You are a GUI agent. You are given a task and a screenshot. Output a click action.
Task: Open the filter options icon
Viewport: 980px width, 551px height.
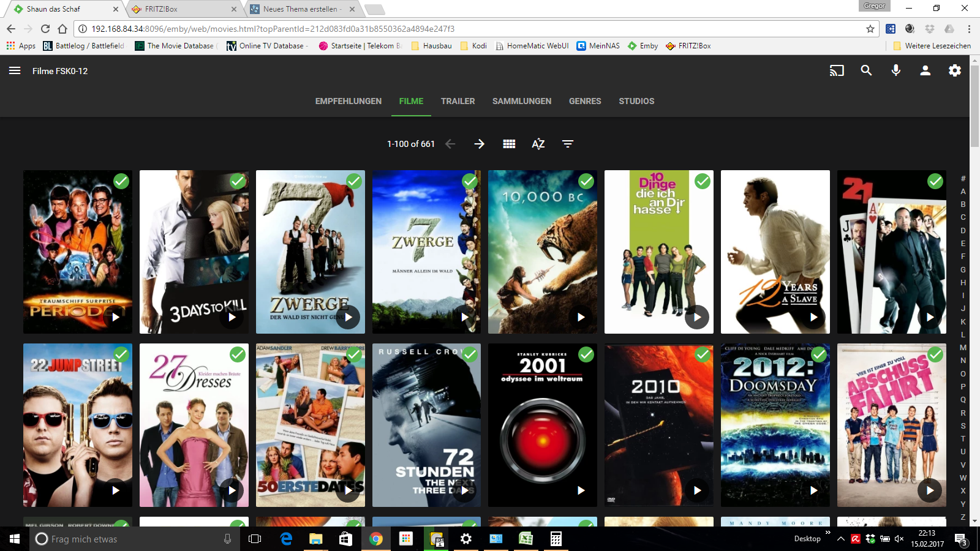click(568, 144)
